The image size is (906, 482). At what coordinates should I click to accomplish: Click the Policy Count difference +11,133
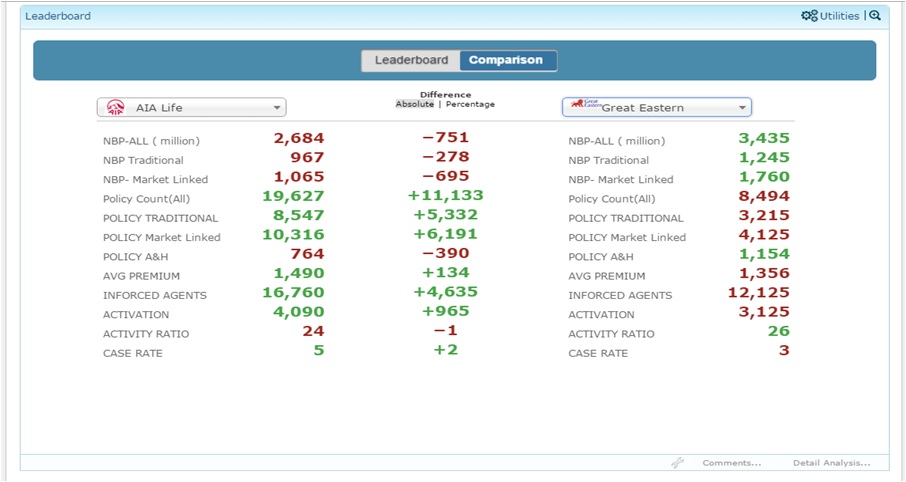445,196
